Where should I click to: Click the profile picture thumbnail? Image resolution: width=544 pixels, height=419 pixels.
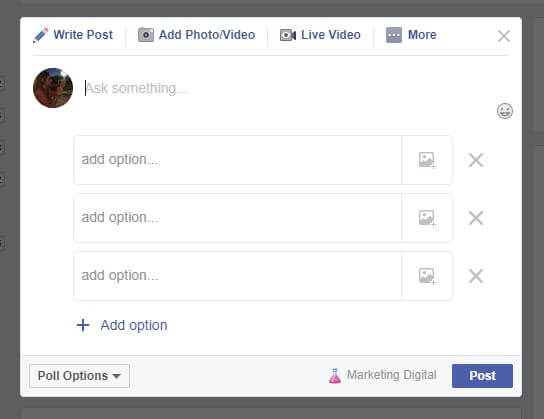tap(53, 88)
